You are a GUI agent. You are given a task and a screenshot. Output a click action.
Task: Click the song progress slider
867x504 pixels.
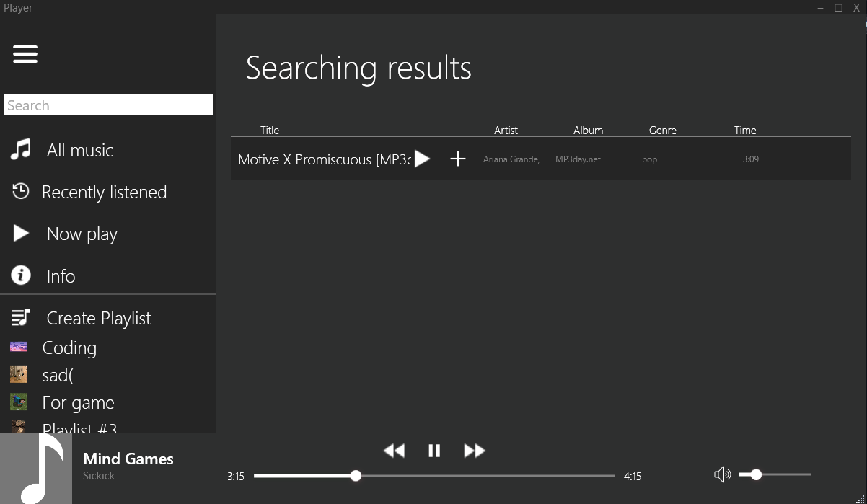coord(434,476)
